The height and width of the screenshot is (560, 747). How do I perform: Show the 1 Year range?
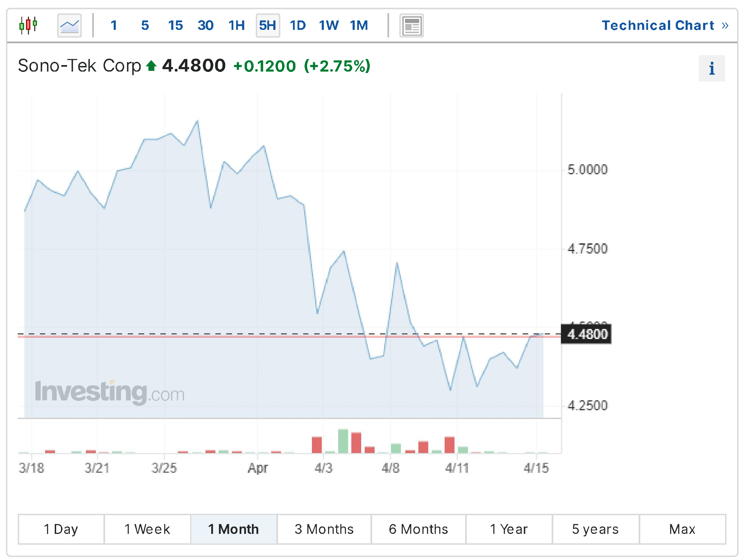click(x=509, y=529)
